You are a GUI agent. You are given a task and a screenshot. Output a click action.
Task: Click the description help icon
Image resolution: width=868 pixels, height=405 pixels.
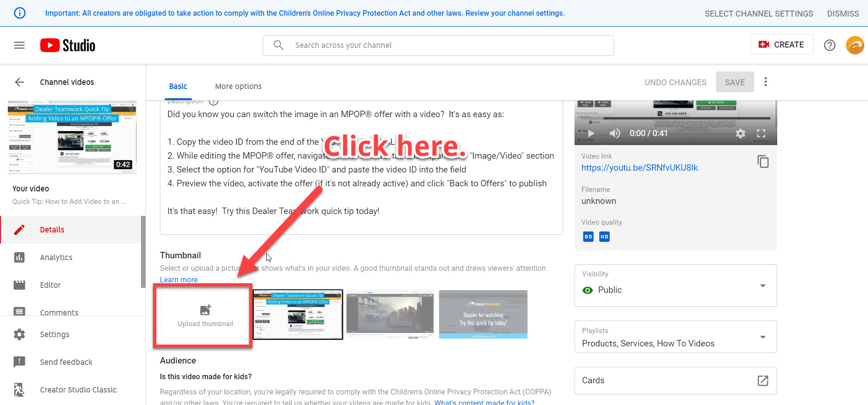click(213, 102)
